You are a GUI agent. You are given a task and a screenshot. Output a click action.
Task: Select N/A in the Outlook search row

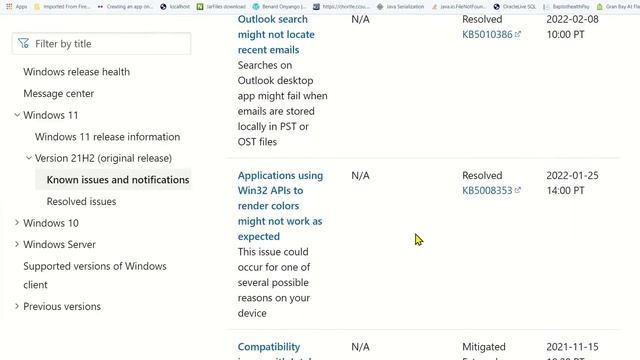click(360, 19)
